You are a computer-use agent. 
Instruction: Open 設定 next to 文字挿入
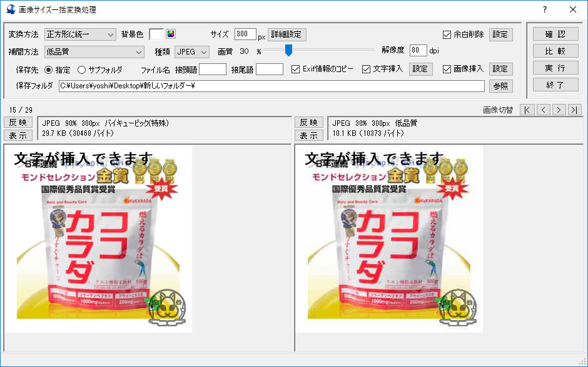[420, 69]
